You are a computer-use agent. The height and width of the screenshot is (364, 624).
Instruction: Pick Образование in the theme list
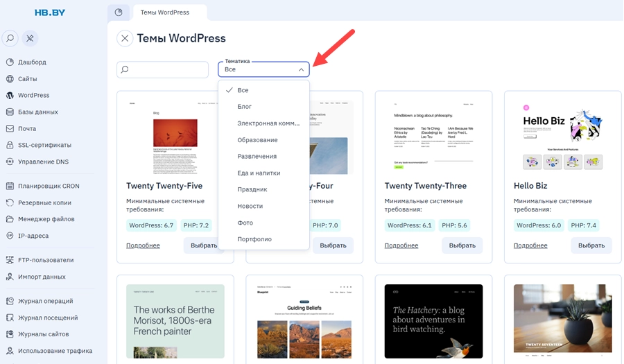point(264,140)
